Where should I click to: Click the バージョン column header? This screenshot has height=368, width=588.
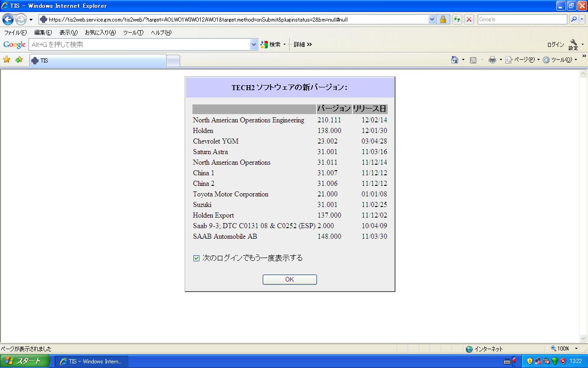(334, 109)
